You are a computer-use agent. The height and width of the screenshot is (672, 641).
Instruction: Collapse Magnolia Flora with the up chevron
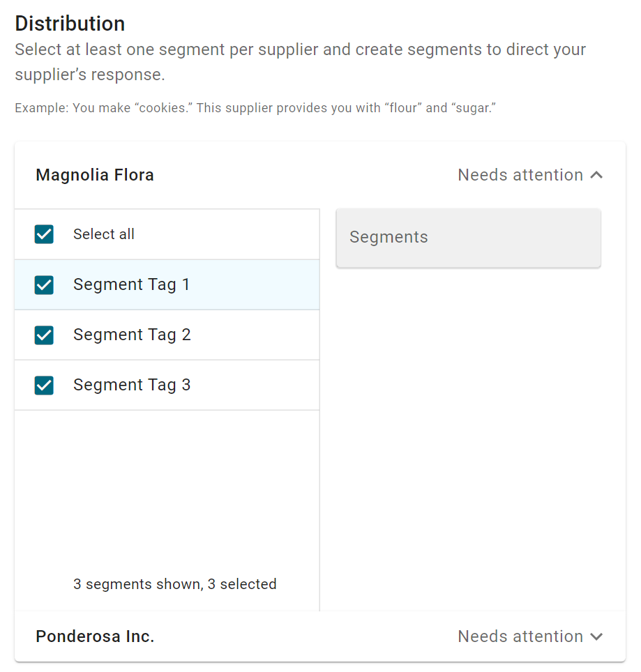(596, 175)
